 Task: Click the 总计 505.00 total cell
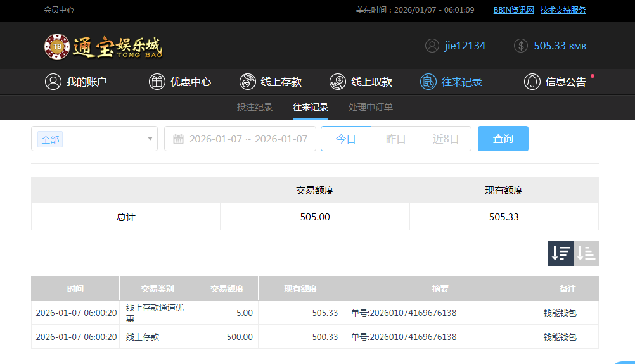click(x=315, y=217)
